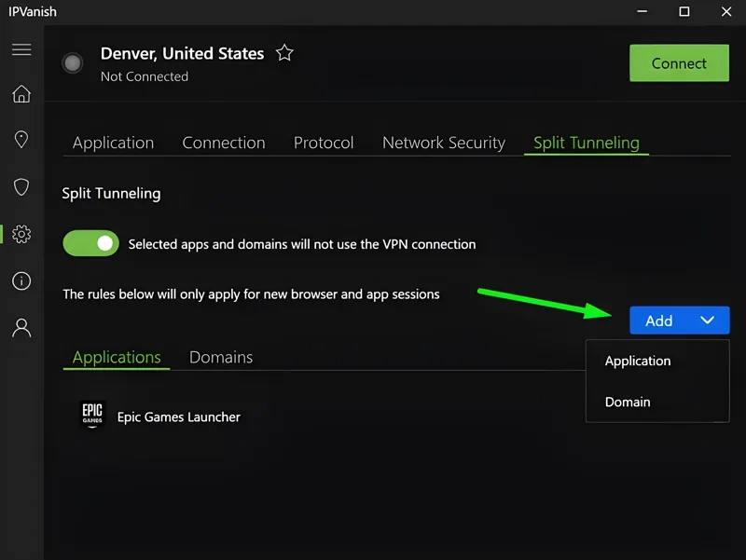
Task: Show the Domains sub-tab list
Action: (221, 357)
